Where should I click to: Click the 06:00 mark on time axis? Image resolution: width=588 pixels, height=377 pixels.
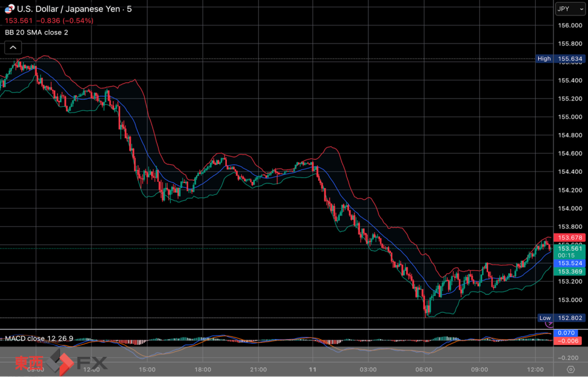[424, 369]
